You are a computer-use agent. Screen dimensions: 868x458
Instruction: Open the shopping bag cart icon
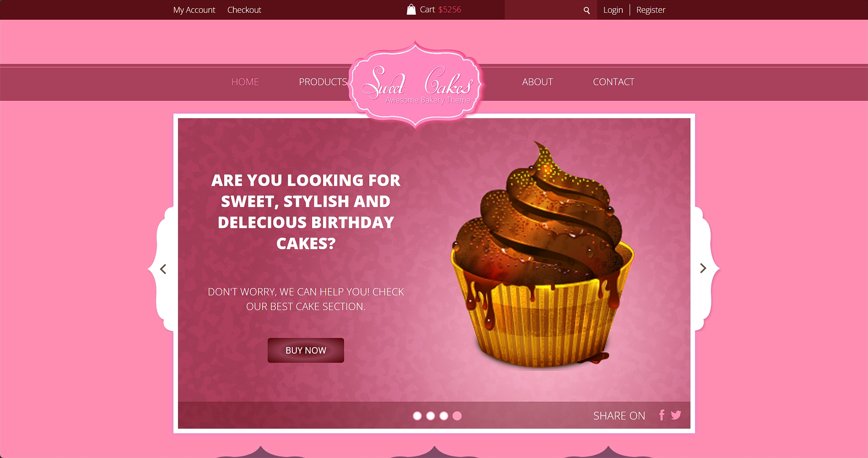click(411, 9)
